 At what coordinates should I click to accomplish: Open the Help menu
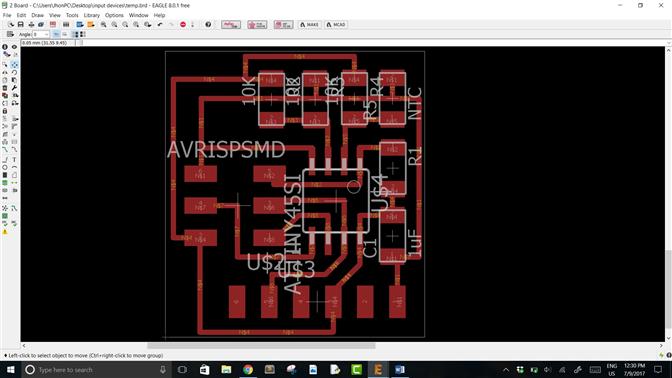[159, 15]
